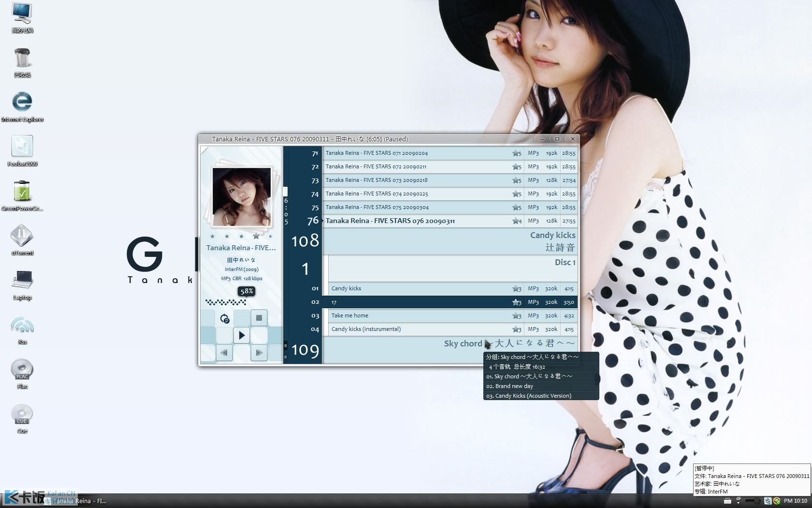
Task: Click the small list icon beside 109
Action: click(285, 345)
